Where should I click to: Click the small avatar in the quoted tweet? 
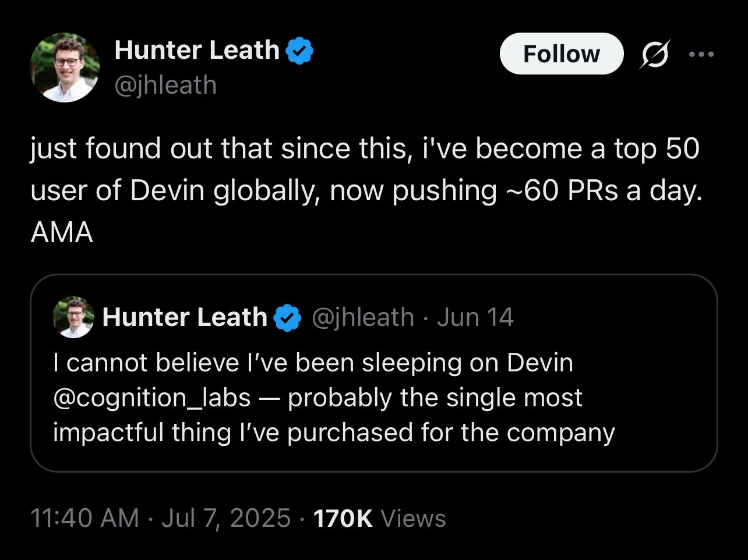(73, 317)
